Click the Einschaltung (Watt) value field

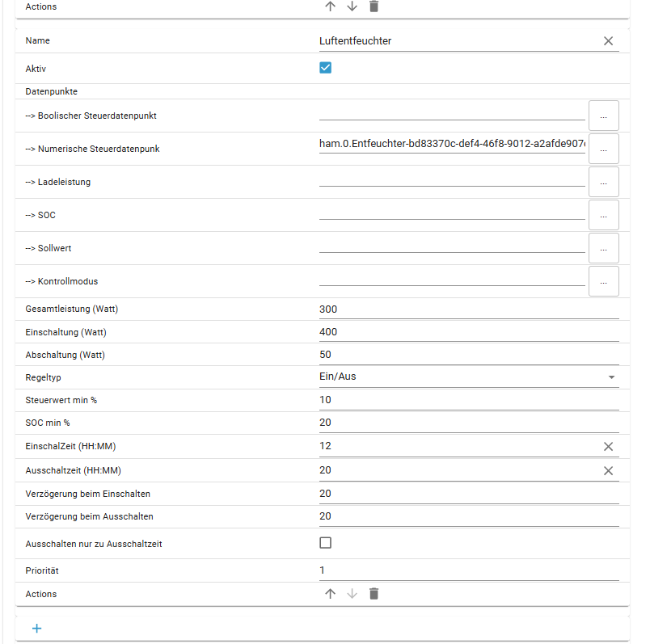pyautogui.click(x=469, y=332)
